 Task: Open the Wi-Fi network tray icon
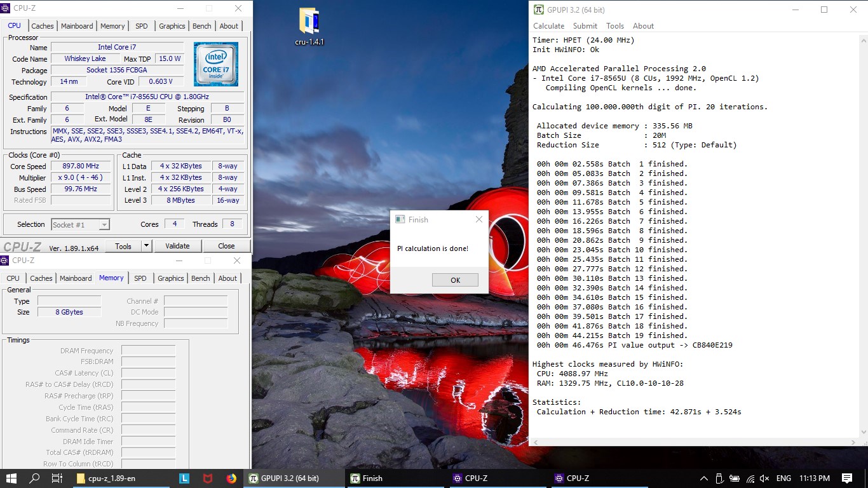tap(750, 478)
